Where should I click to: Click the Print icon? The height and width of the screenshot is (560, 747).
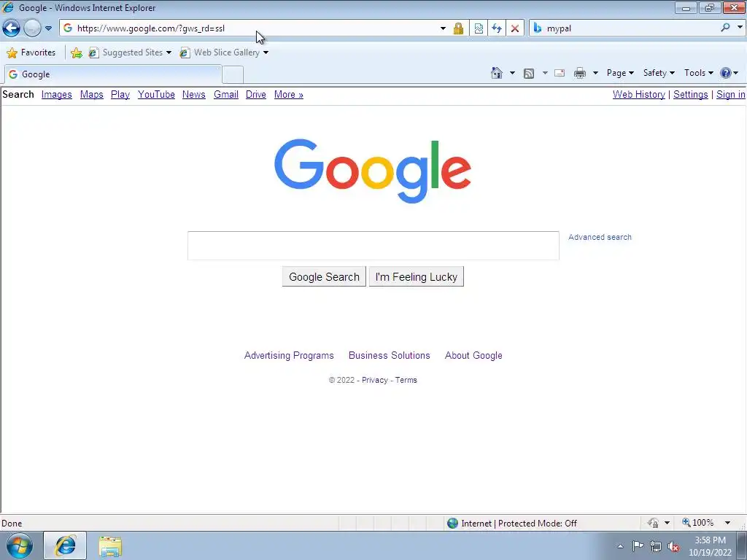click(x=580, y=73)
